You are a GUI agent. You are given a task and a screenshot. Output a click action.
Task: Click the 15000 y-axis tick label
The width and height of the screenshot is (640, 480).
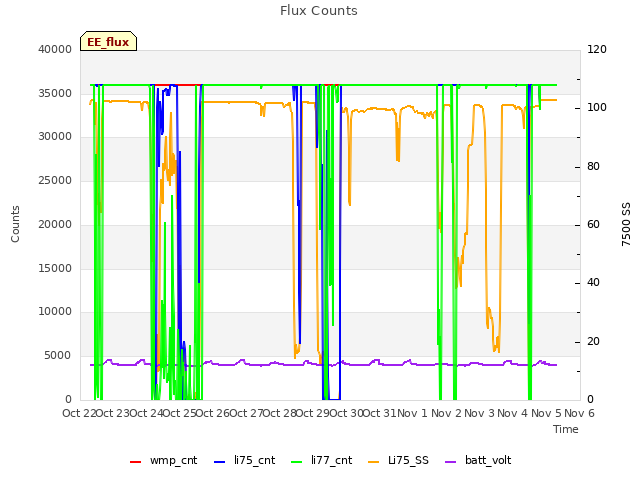pyautogui.click(x=55, y=269)
